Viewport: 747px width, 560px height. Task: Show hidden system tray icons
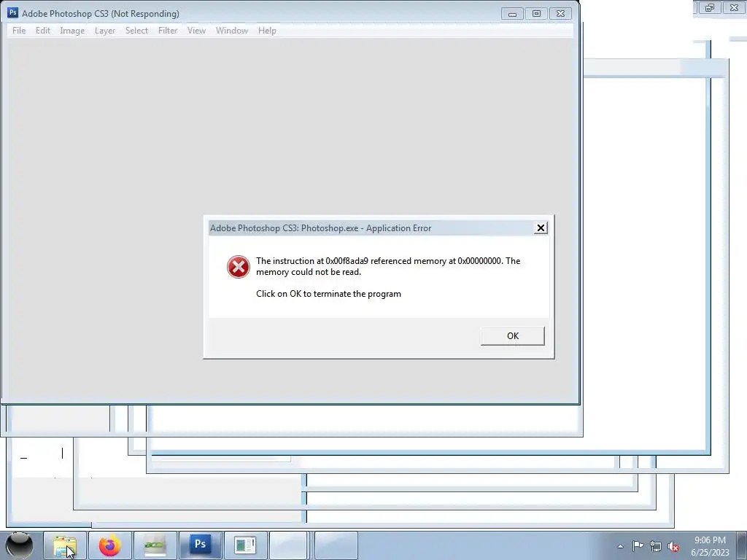[x=620, y=547]
